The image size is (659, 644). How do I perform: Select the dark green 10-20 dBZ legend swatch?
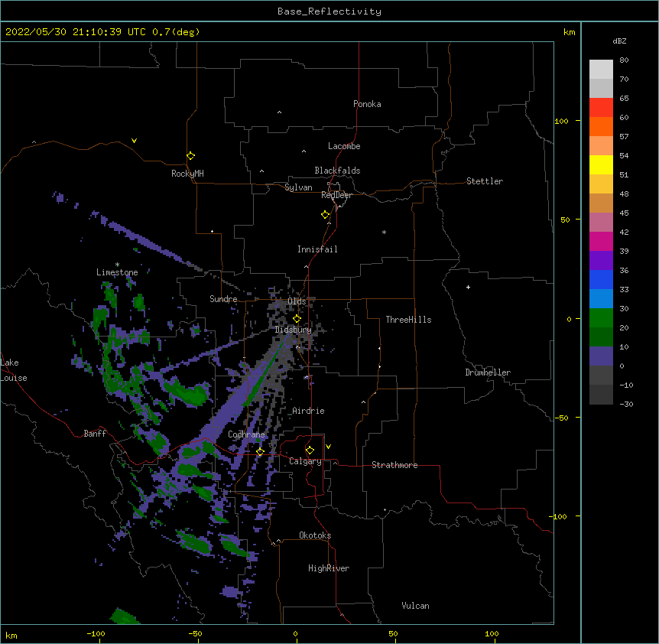[x=601, y=337]
